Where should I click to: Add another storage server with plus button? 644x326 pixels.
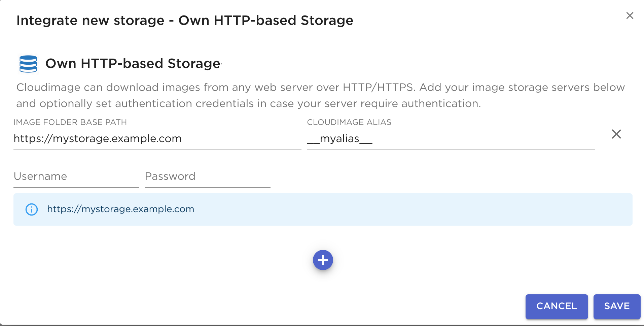tap(323, 260)
